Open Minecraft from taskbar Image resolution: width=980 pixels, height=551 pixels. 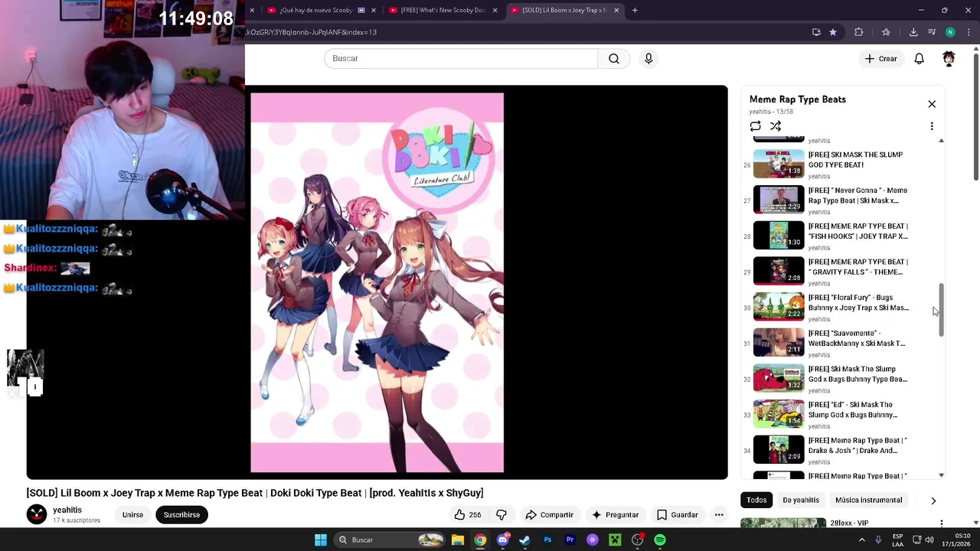tap(615, 540)
